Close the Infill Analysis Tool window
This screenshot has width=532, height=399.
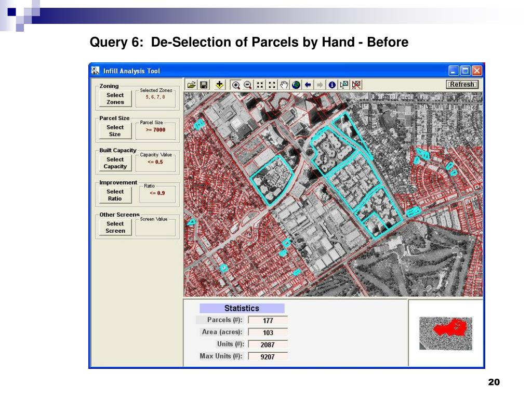477,71
